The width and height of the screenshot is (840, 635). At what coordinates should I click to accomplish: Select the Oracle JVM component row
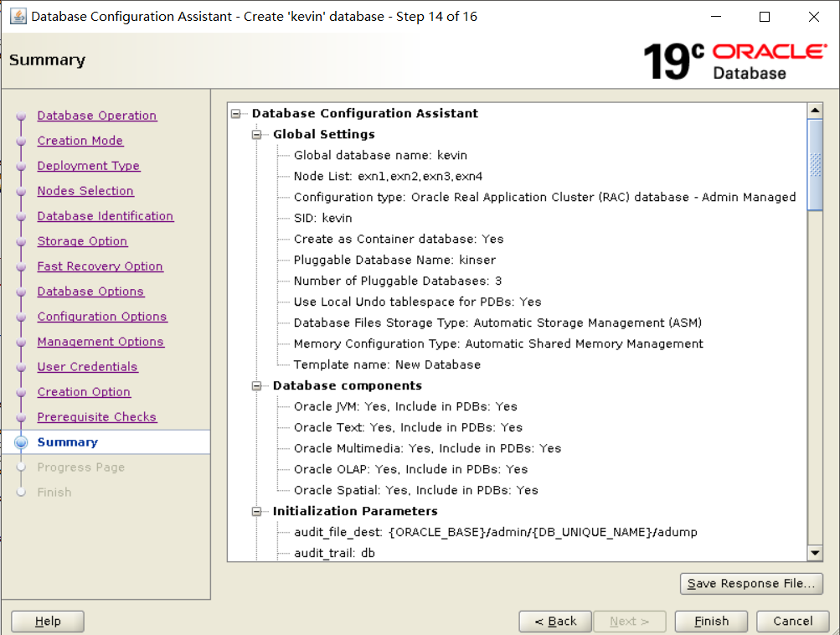pos(405,407)
